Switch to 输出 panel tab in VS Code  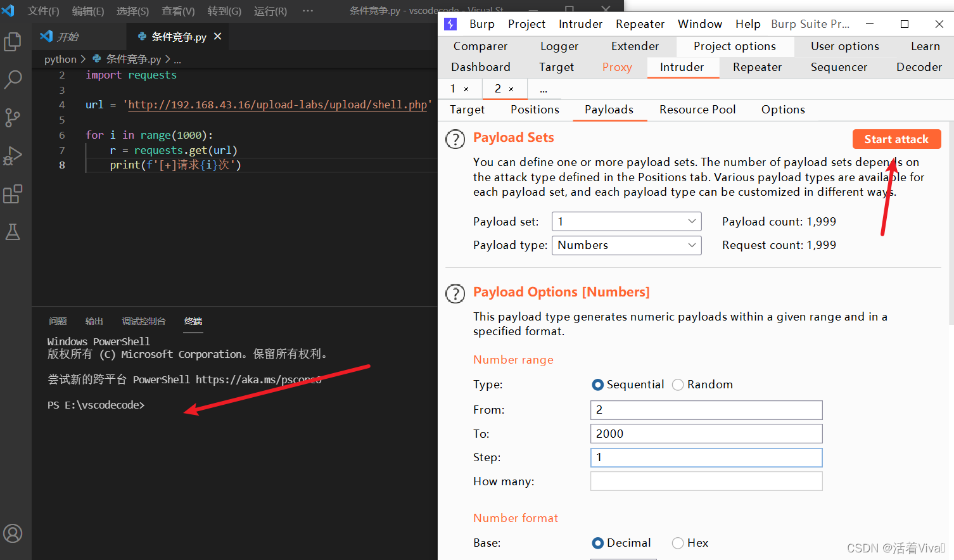click(94, 321)
